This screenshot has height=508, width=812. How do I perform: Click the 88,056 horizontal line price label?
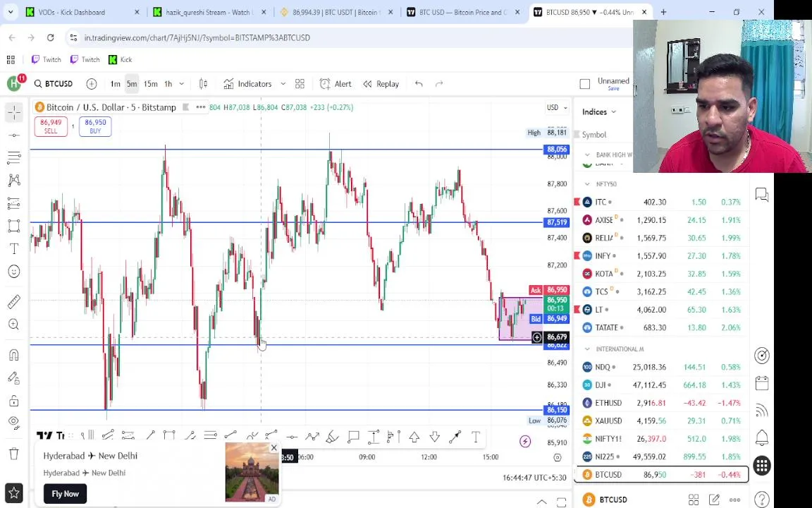(x=557, y=150)
